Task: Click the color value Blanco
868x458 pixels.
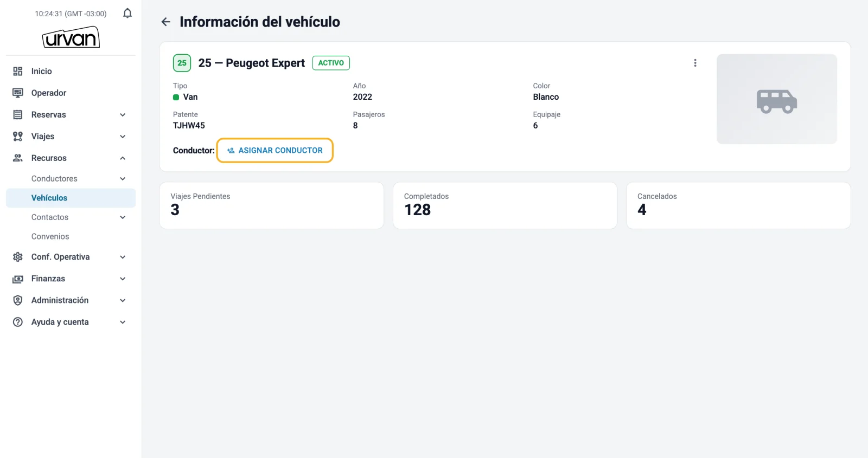Action: [546, 96]
